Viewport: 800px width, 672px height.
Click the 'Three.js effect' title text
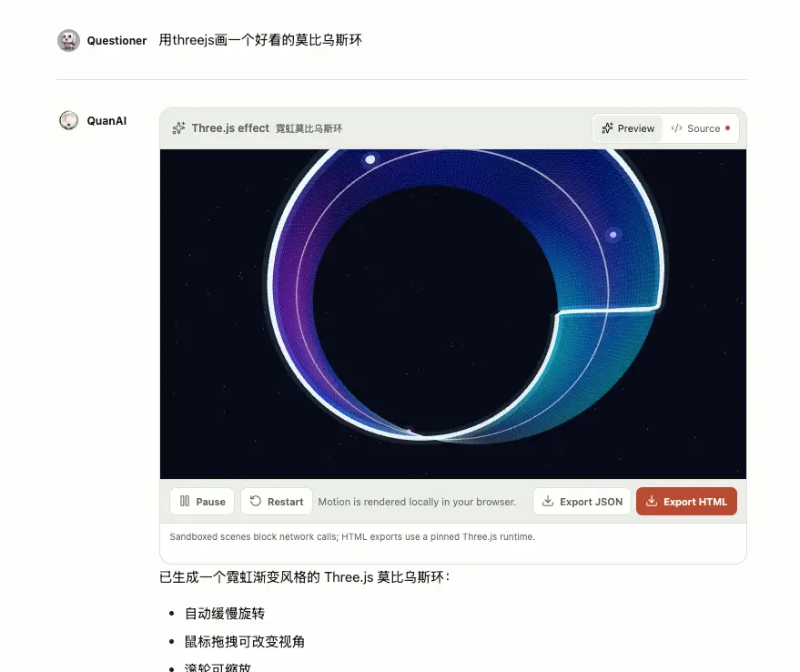[230, 128]
